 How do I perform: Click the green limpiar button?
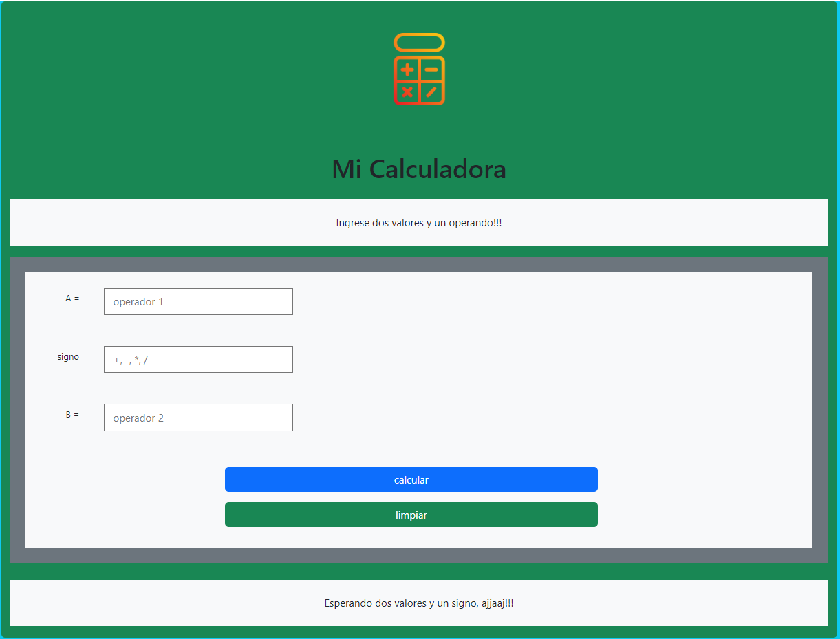point(411,515)
